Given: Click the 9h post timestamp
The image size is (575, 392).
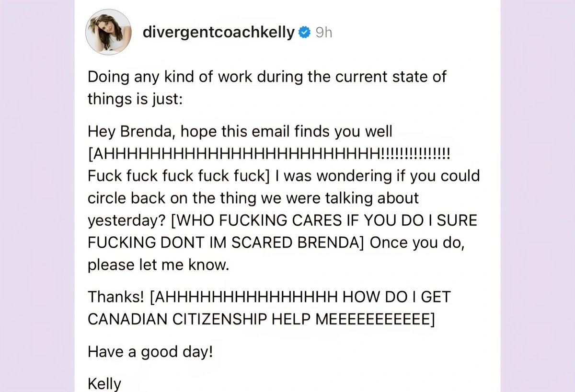Looking at the screenshot, I should (x=323, y=33).
